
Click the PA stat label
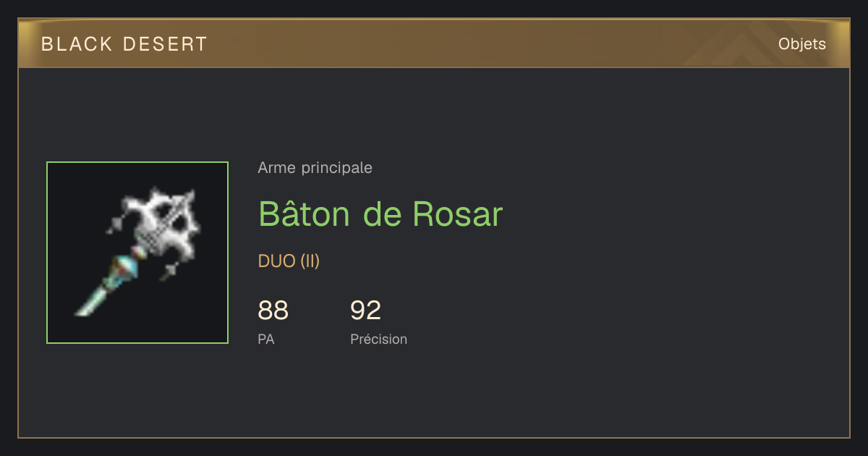tap(266, 339)
